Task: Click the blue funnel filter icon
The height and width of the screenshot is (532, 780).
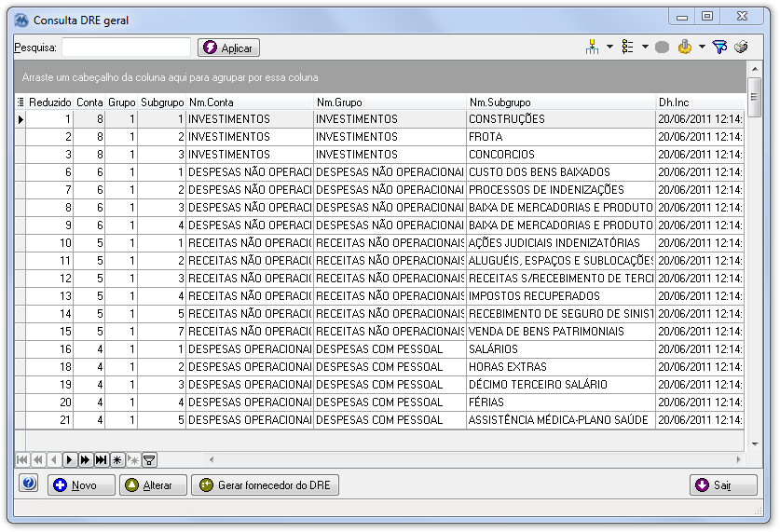Action: coord(719,48)
